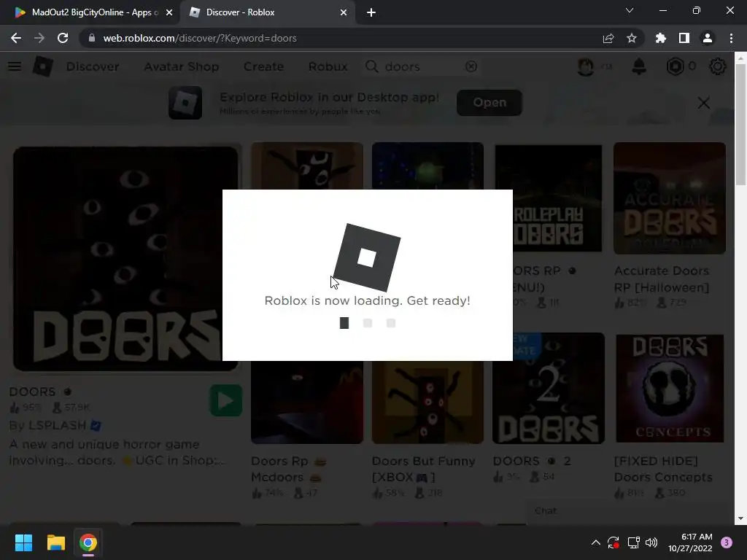The height and width of the screenshot is (560, 747).
Task: Open the Robux menu item
Action: pyautogui.click(x=328, y=66)
